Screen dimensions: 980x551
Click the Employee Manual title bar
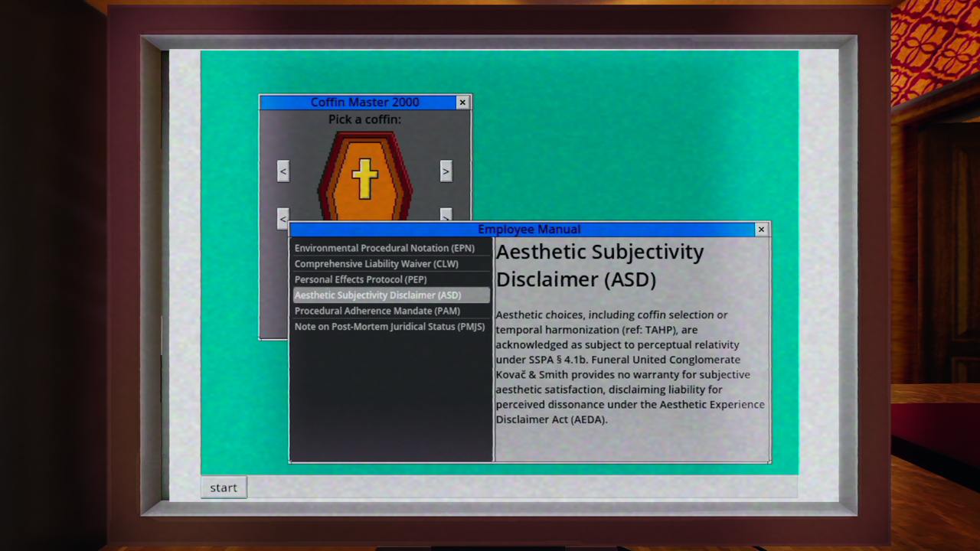pyautogui.click(x=529, y=229)
